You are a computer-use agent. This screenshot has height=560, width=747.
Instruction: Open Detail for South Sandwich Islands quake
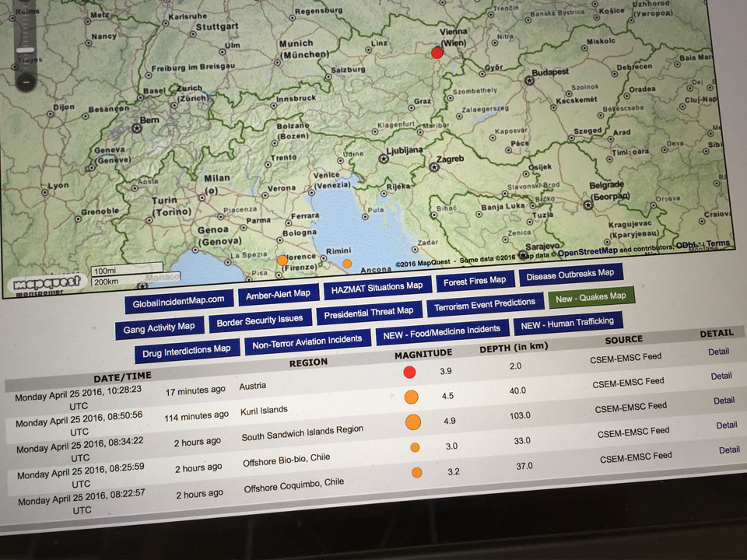pyautogui.click(x=724, y=401)
